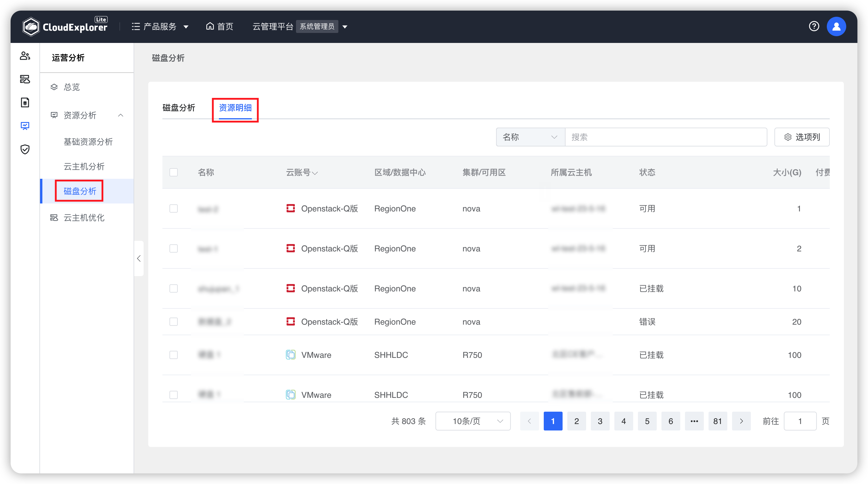The image size is (868, 484).
Task: Open the 名称 search field selector
Action: [x=531, y=137]
